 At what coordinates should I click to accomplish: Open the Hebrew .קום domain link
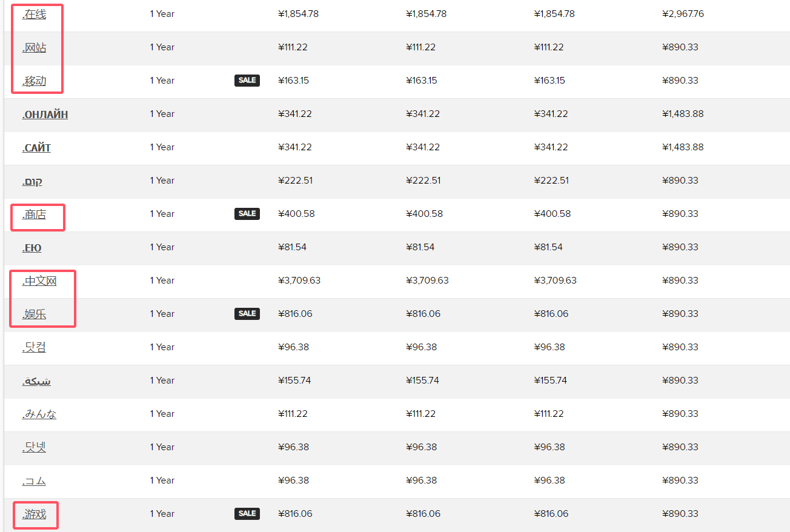click(32, 181)
